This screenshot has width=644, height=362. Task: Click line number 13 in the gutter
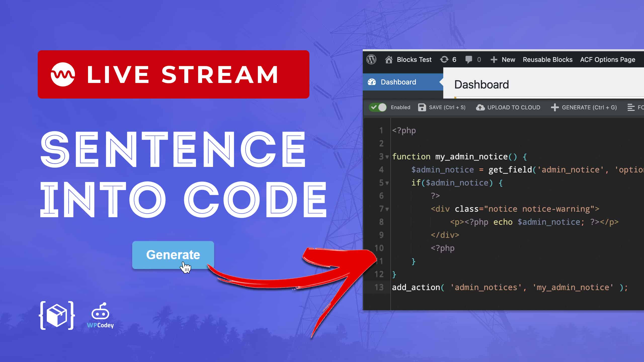tap(379, 287)
